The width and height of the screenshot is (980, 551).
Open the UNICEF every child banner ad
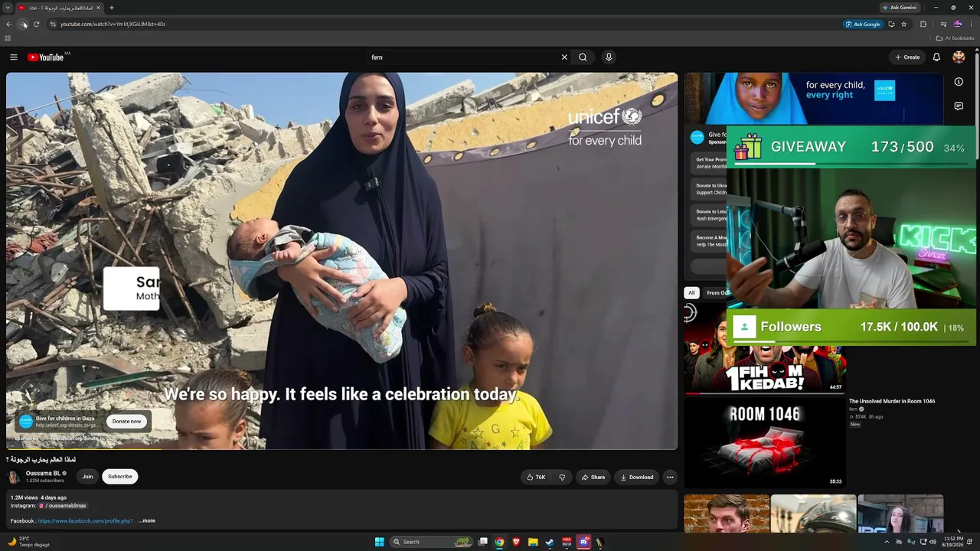814,98
